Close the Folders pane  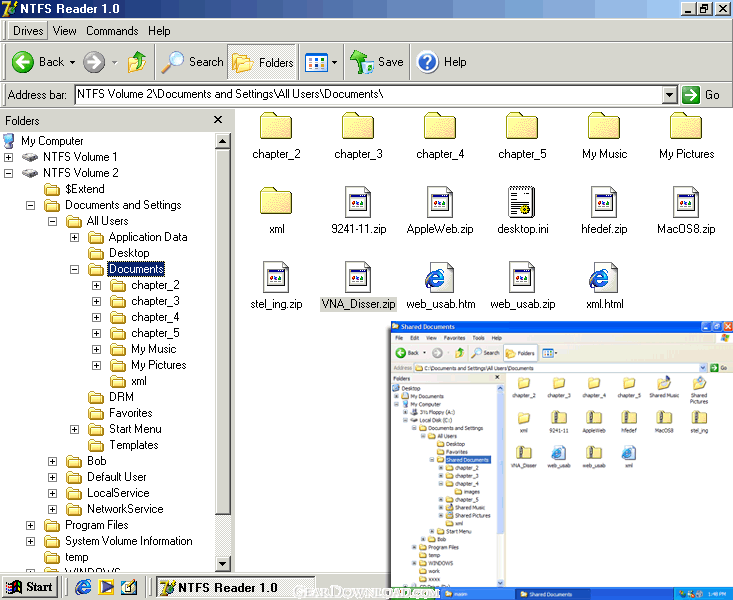click(218, 120)
